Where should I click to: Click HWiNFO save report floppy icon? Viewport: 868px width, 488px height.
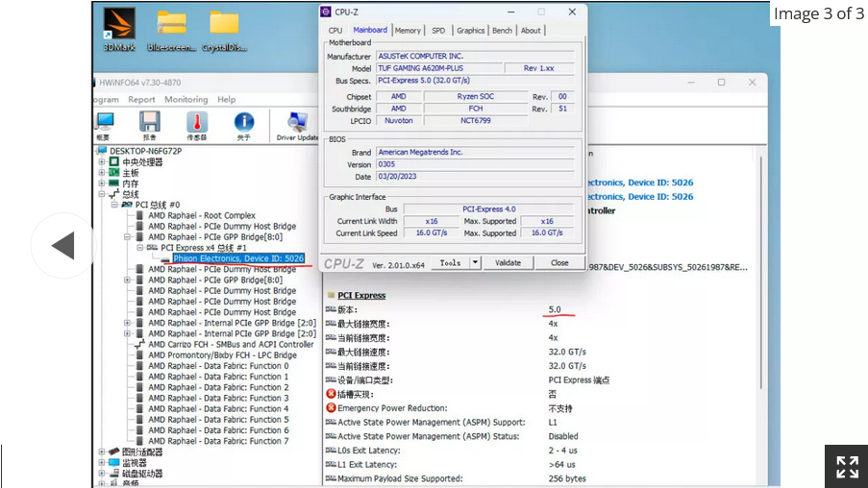click(x=149, y=126)
